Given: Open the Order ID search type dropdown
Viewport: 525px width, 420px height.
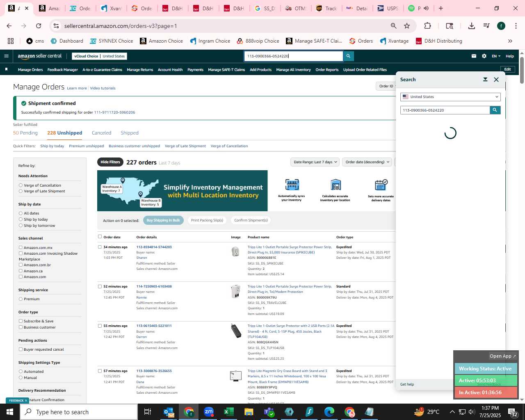Looking at the screenshot, I should pyautogui.click(x=386, y=86).
